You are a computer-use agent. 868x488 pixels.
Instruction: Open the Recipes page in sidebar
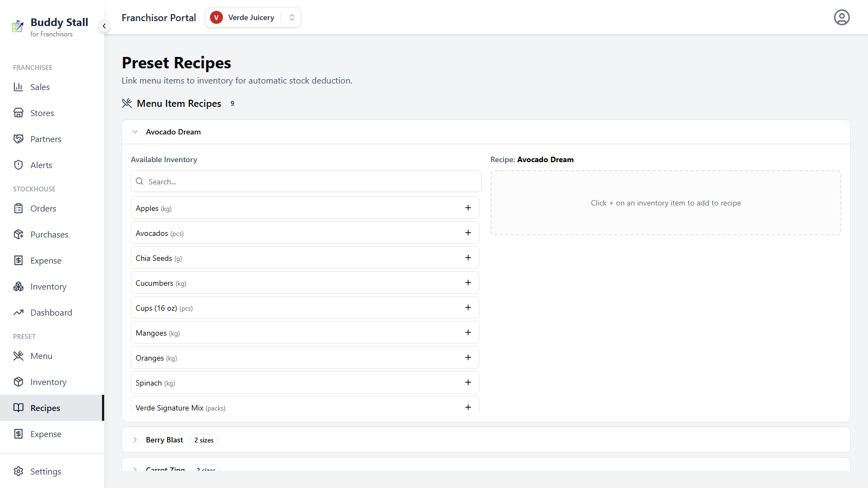52,408
